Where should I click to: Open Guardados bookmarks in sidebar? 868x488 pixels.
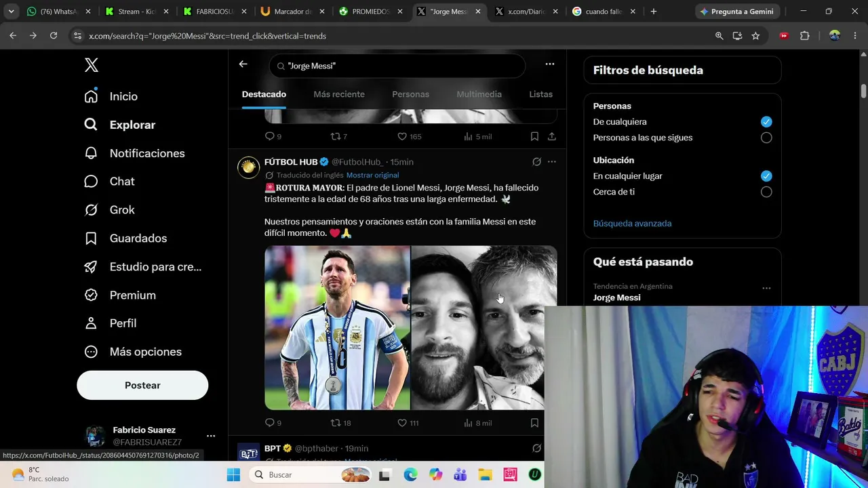click(125, 239)
